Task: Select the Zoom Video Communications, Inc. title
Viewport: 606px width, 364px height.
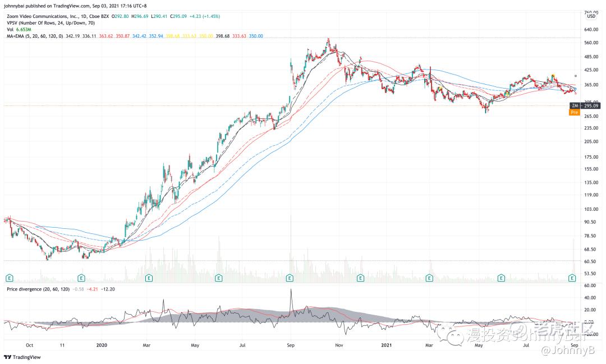Action: [x=43, y=16]
